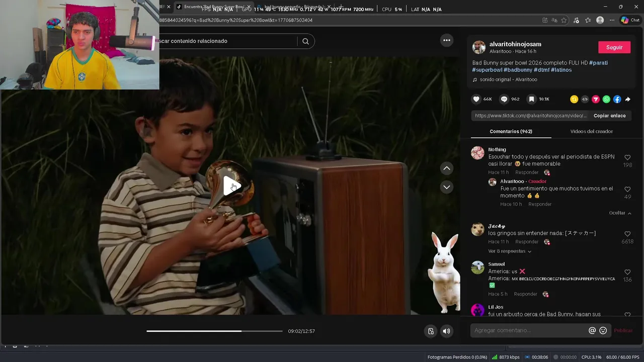Close the Bad Bunny Super Bowl browser tab
The image size is (644, 362).
(249, 7)
